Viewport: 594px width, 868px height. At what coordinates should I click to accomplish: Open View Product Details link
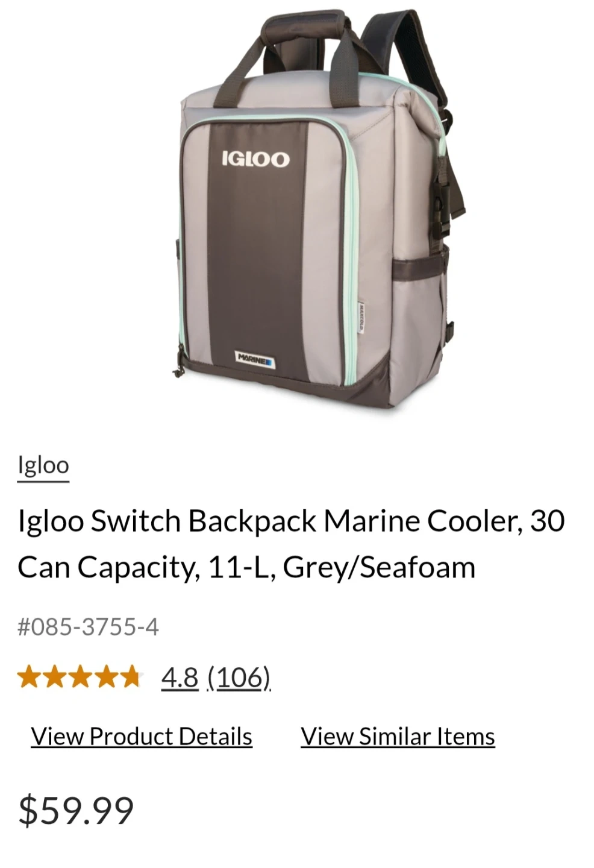(142, 737)
